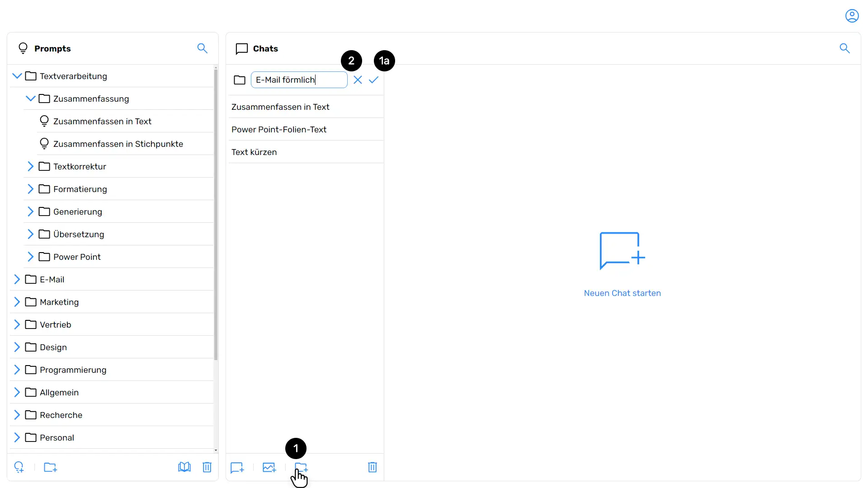The width and height of the screenshot is (868, 488).
Task: Select Text kürzen from chat list
Action: (255, 152)
